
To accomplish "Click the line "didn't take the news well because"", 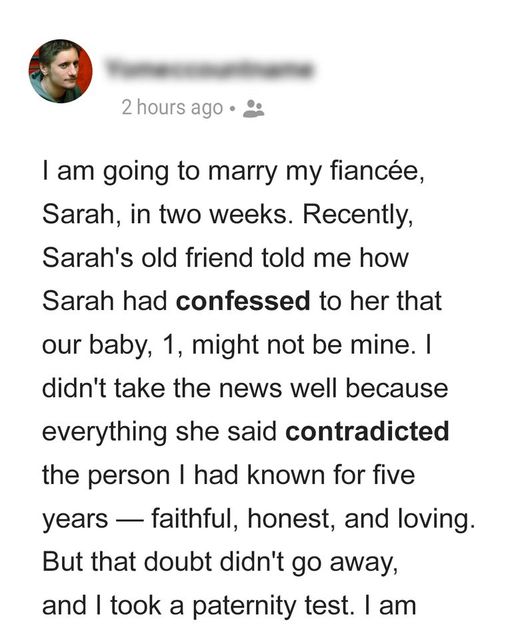I will coord(245,388).
